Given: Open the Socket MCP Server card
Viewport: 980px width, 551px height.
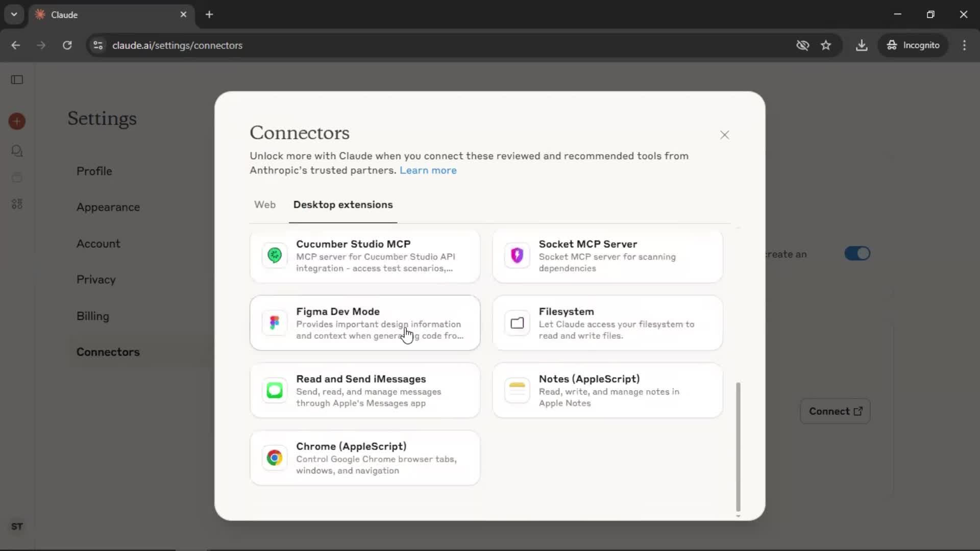Looking at the screenshot, I should (607, 255).
